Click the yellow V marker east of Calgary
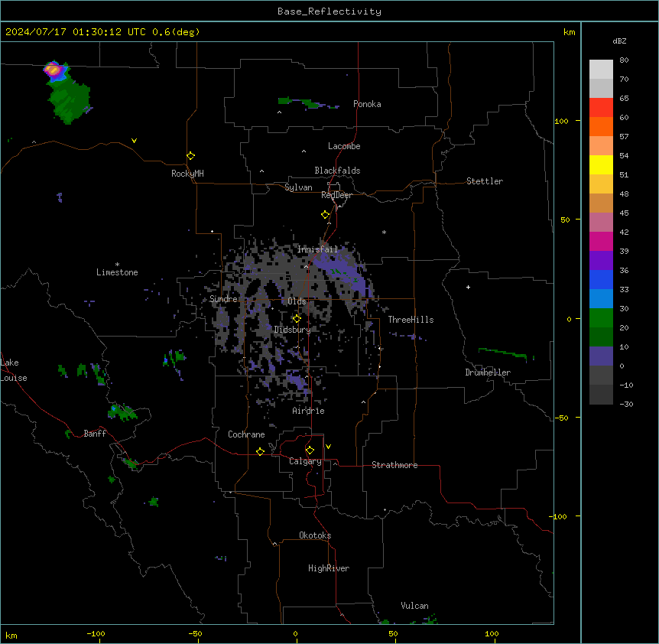 point(328,447)
